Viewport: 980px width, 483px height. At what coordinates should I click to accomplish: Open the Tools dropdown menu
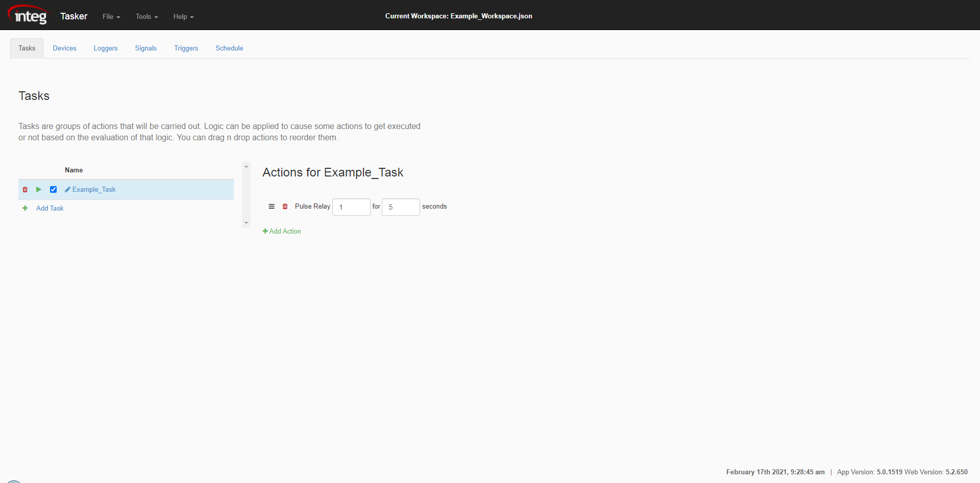click(147, 16)
